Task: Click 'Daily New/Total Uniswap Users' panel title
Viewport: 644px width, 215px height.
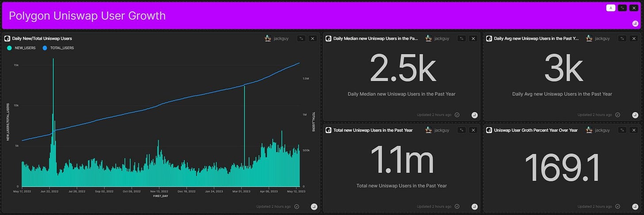Action: [x=42, y=39]
